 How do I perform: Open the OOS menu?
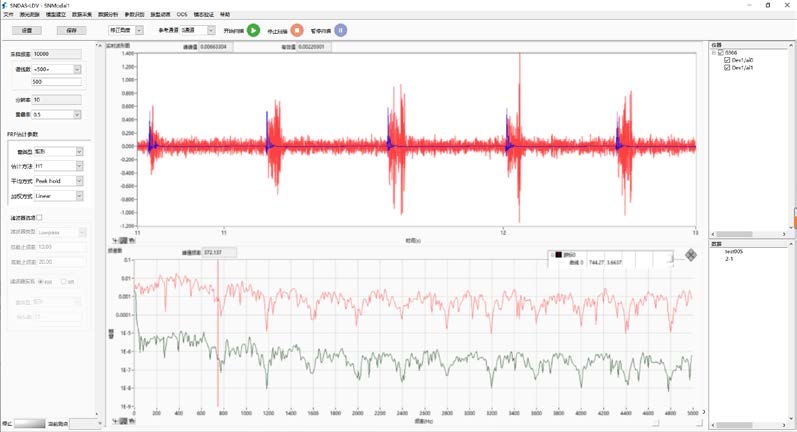tap(181, 15)
